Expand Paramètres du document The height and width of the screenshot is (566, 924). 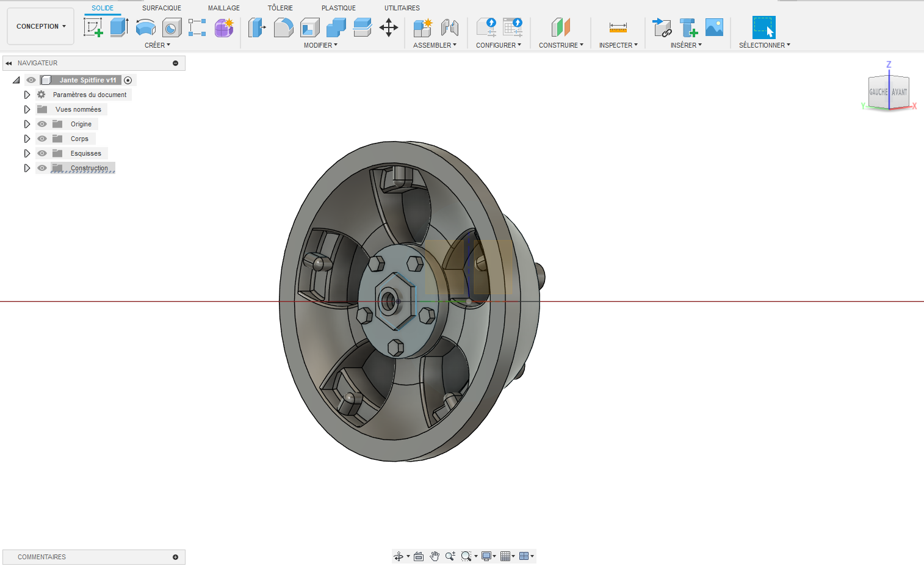[x=27, y=95]
